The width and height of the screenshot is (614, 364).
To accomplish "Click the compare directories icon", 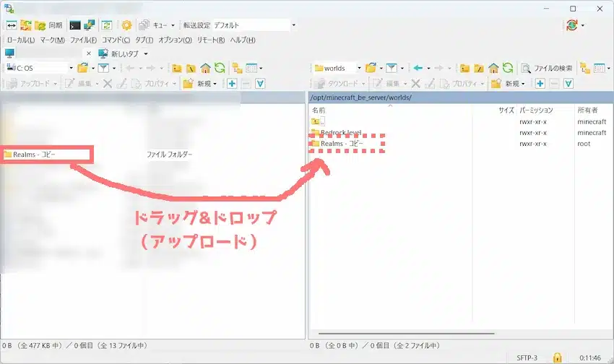I will (12, 25).
